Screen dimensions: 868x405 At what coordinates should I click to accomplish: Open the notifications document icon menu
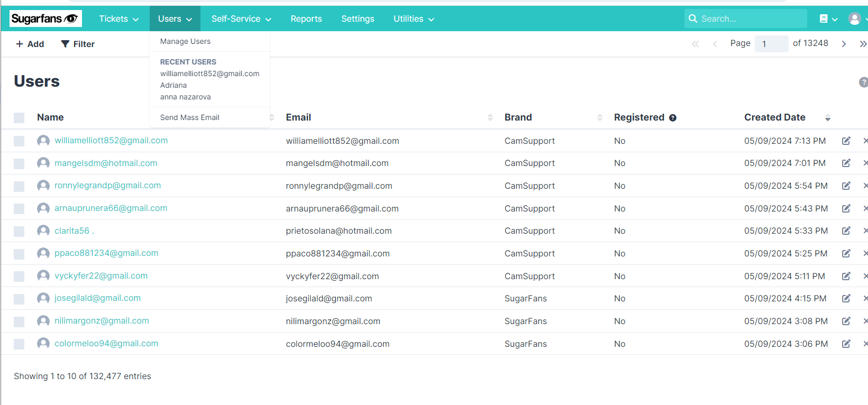coord(828,19)
